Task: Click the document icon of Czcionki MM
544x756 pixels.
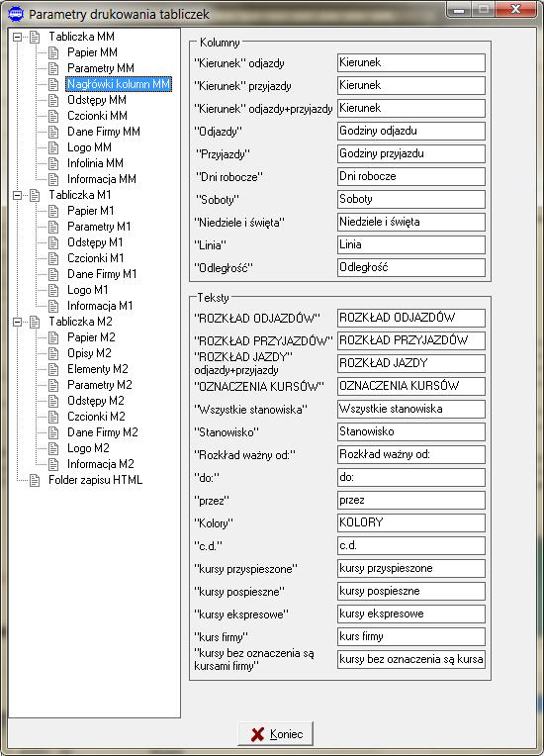Action: 53,116
